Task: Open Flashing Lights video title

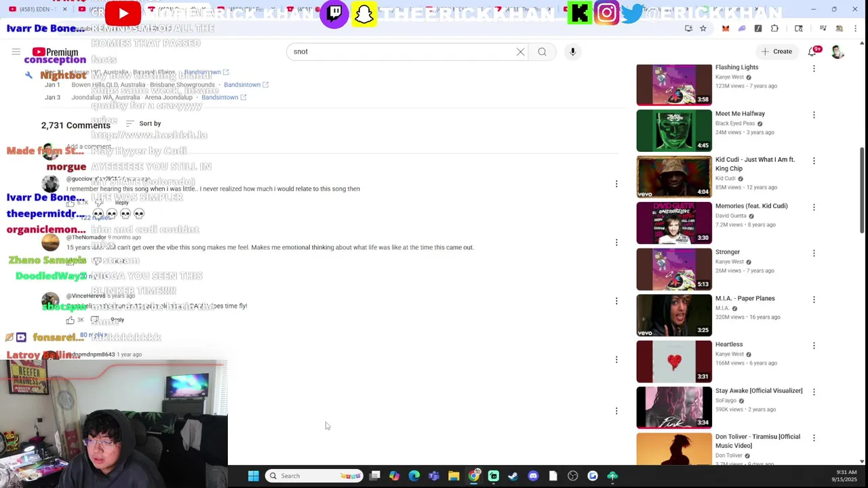Action: pos(736,67)
